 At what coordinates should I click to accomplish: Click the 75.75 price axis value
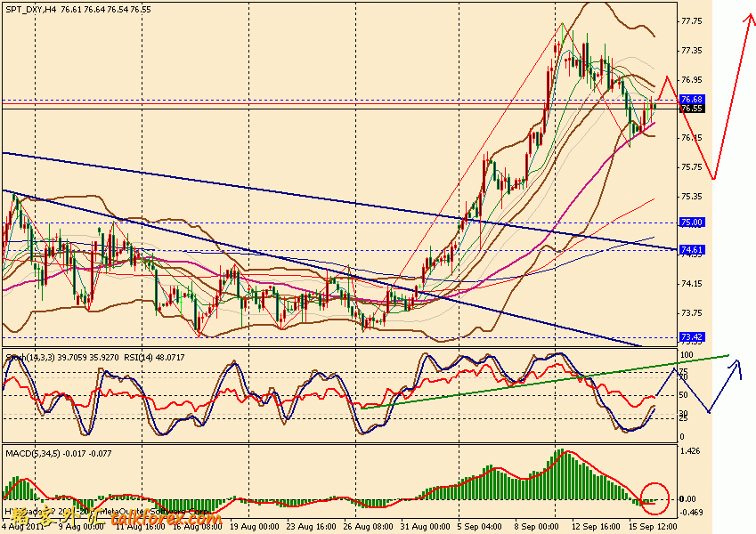692,167
